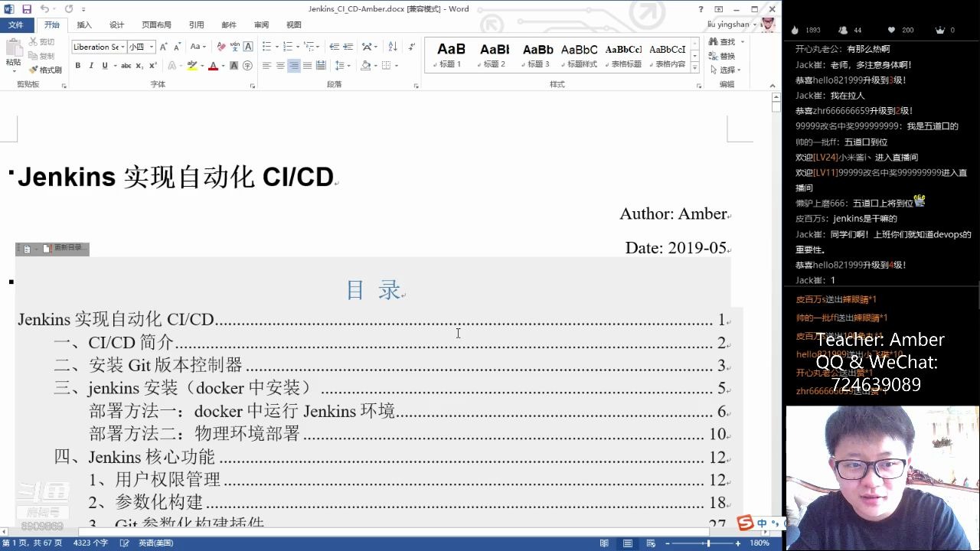Save the document with the floppy disk icon
The height and width of the screenshot is (551, 980).
coord(27,9)
